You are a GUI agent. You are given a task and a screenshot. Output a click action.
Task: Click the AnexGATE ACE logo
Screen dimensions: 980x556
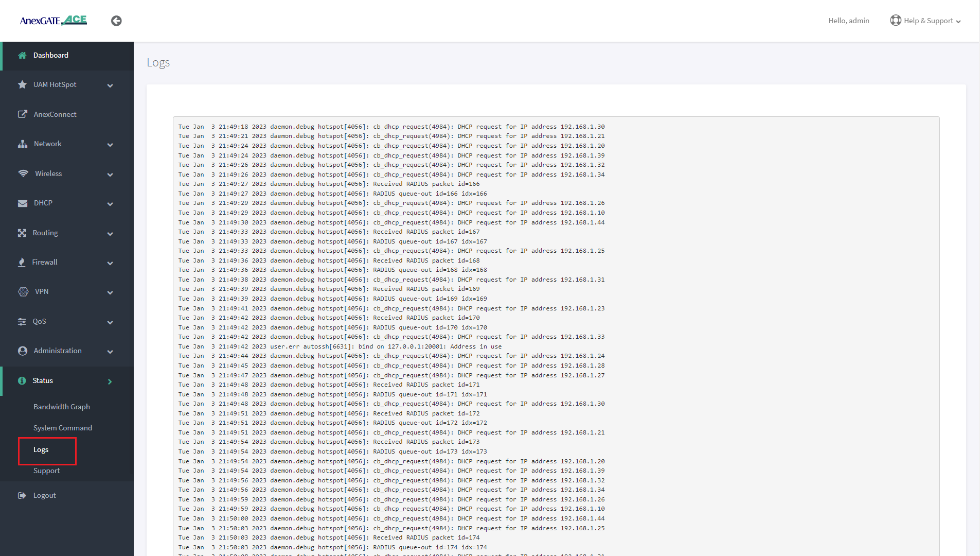point(54,21)
